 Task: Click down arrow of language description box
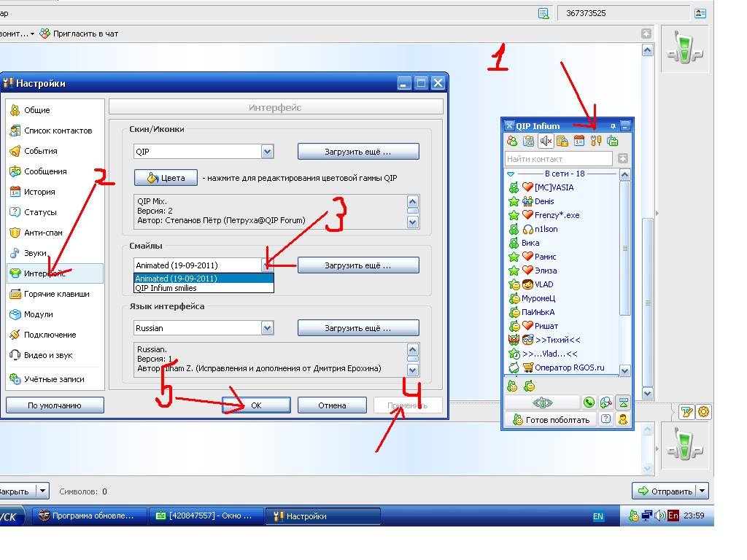413,370
